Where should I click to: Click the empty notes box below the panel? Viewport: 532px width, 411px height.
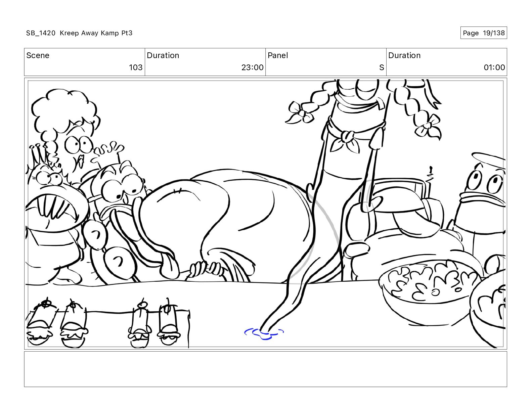[265, 369]
